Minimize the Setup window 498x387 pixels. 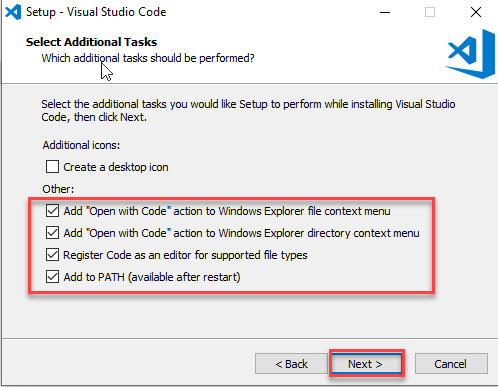pyautogui.click(x=385, y=12)
